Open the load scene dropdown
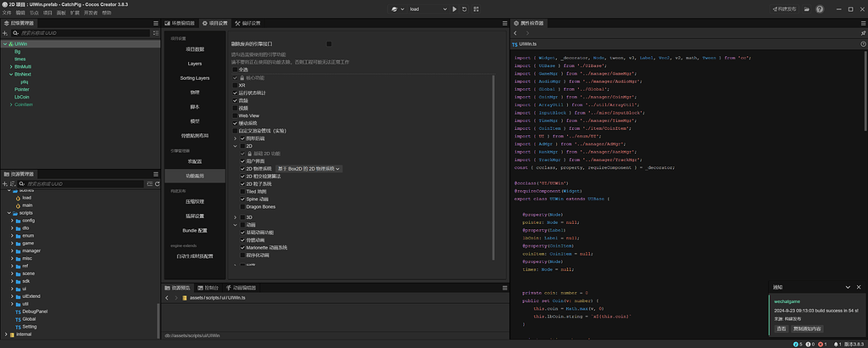Image resolution: width=868 pixels, height=348 pixels. pos(428,8)
